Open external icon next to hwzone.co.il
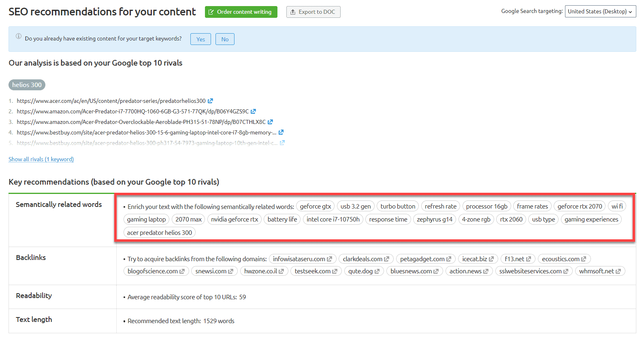The height and width of the screenshot is (345, 644). click(281, 271)
